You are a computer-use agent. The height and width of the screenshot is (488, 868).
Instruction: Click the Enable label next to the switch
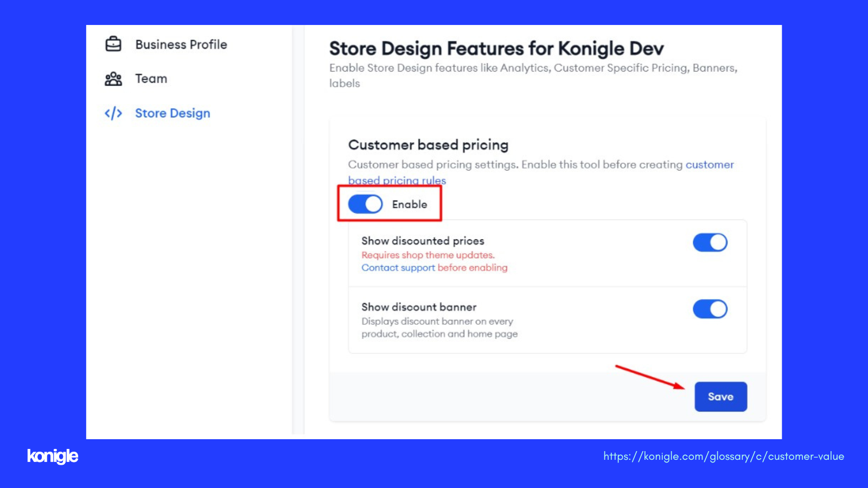pyautogui.click(x=410, y=204)
